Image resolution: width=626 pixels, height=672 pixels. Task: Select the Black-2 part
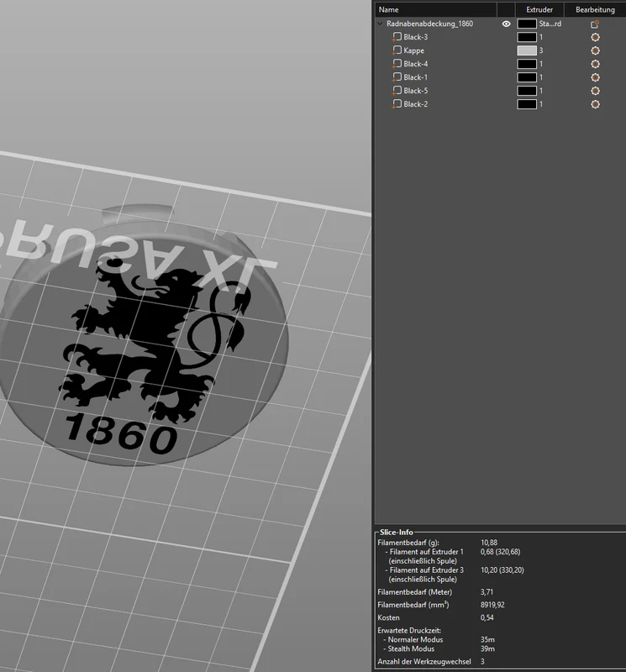tap(415, 104)
